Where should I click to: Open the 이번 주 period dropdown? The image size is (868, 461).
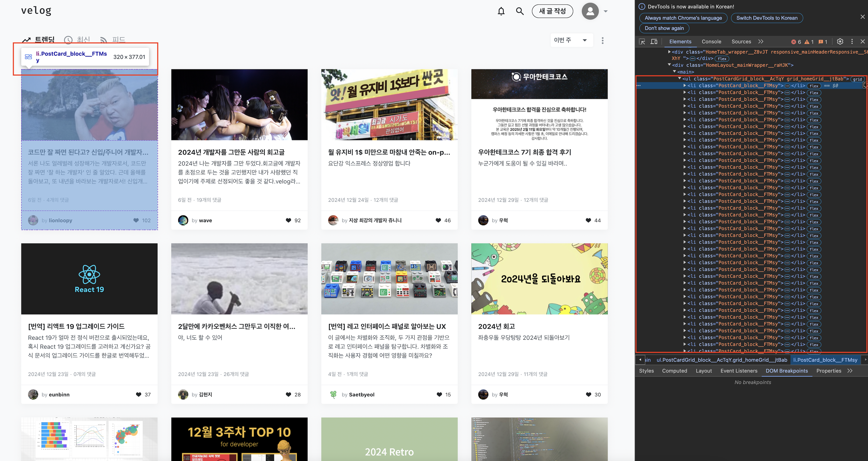(x=571, y=40)
